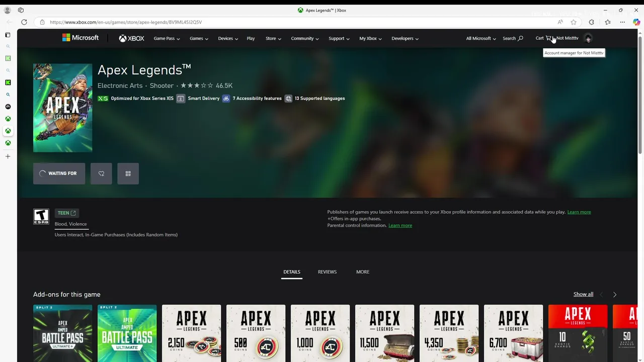Open the Favorites list icon in toolbar

(608, 22)
